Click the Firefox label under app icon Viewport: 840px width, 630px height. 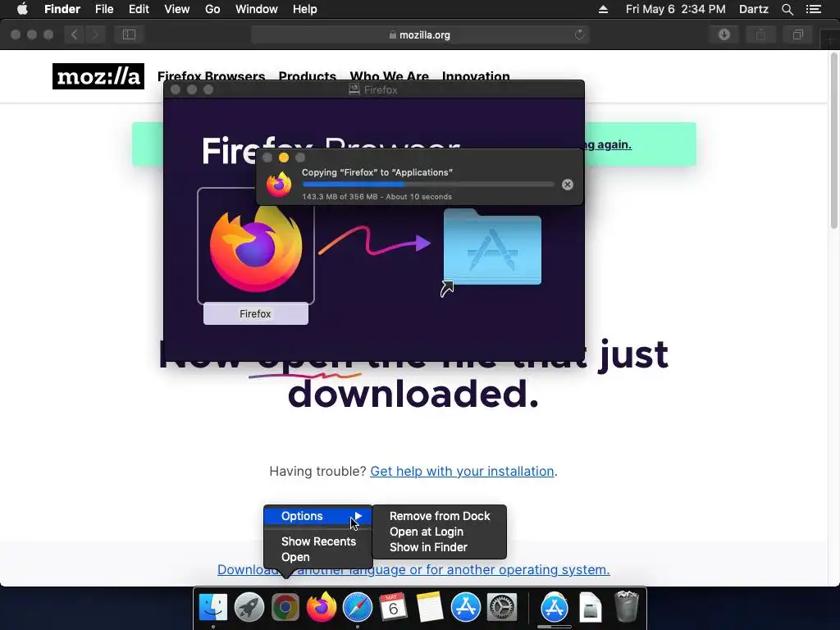point(256,313)
